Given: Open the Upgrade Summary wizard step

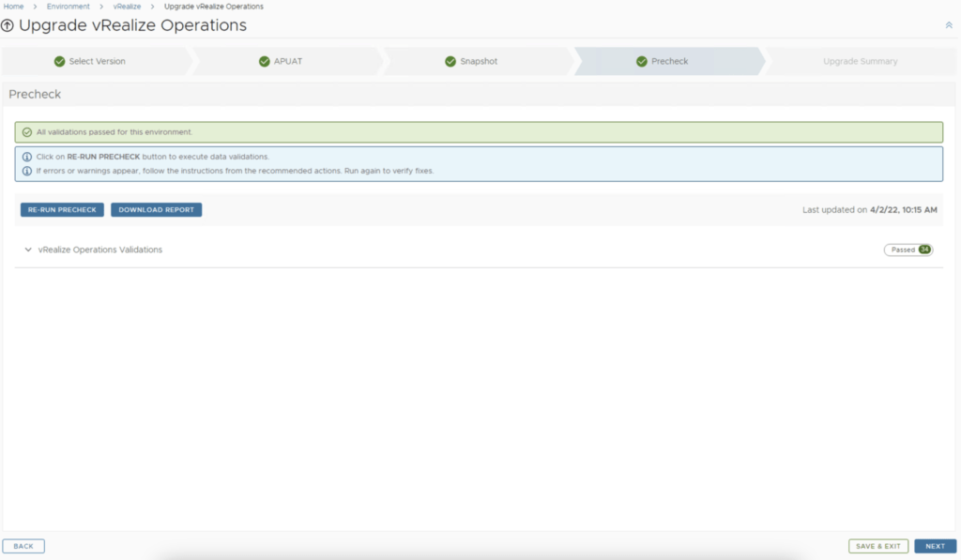Looking at the screenshot, I should point(860,62).
